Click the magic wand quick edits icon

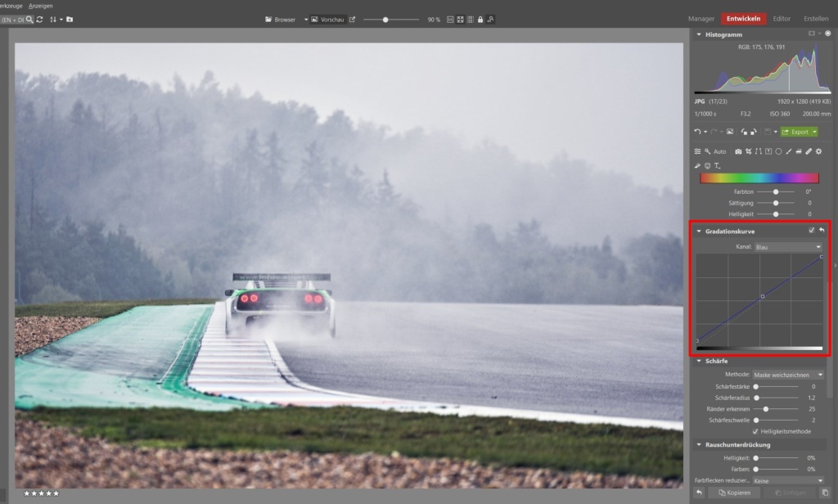[x=708, y=151]
